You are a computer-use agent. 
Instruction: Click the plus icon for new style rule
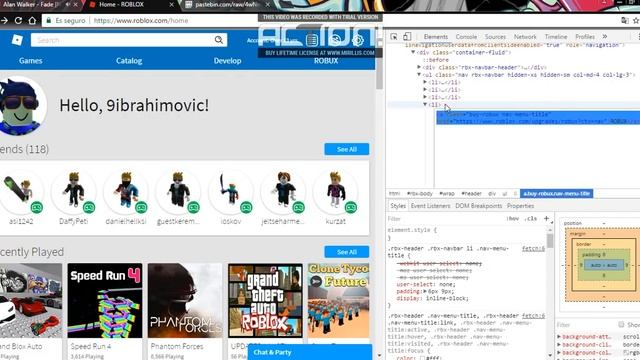(546, 218)
